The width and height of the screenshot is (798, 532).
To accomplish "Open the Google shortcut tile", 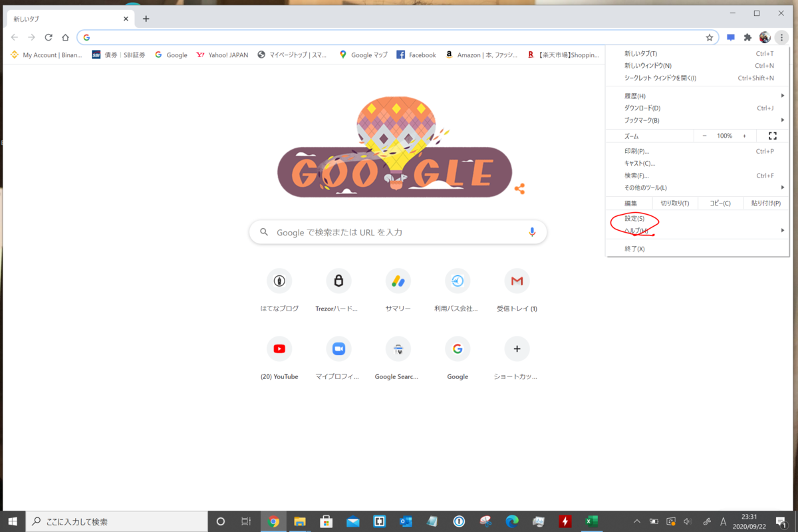I will pyautogui.click(x=457, y=358).
